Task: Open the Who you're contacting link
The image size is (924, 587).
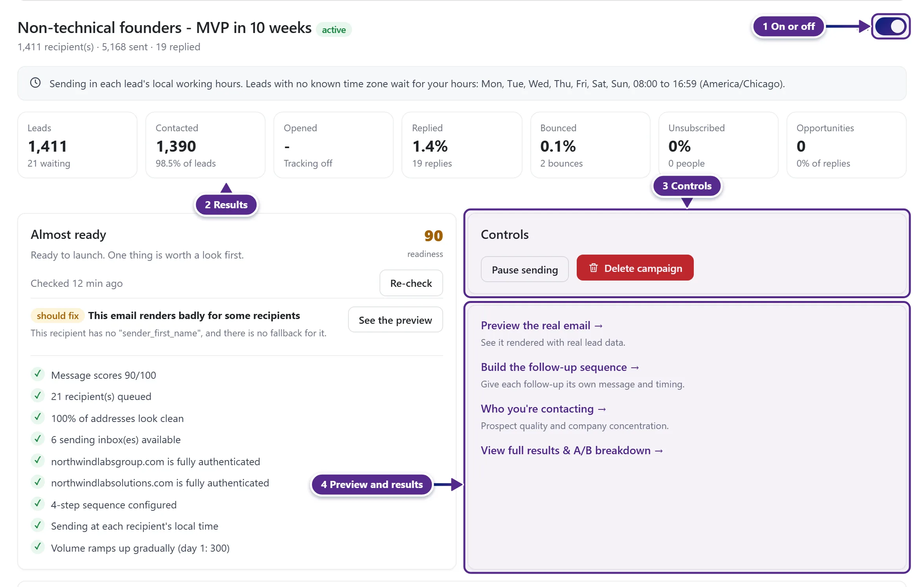Action: pyautogui.click(x=543, y=409)
